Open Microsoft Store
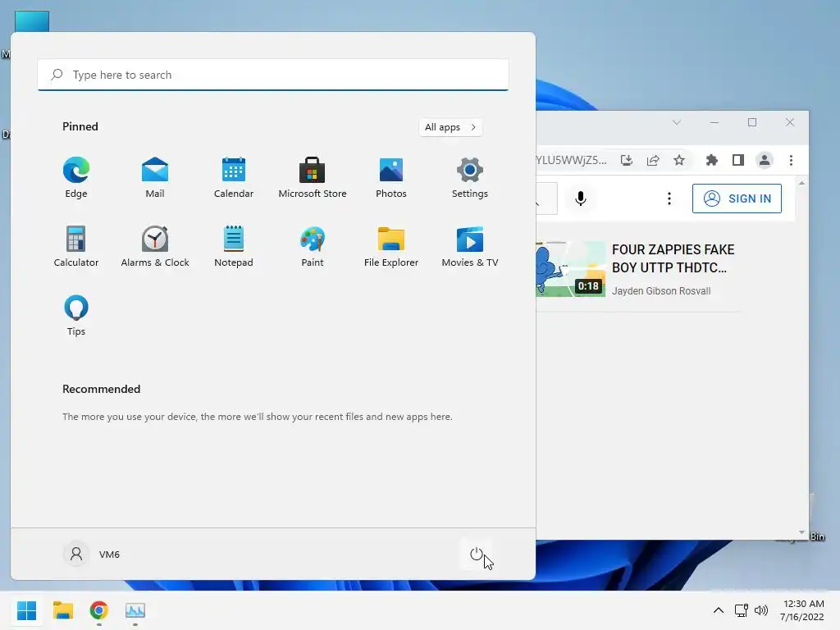 click(313, 178)
